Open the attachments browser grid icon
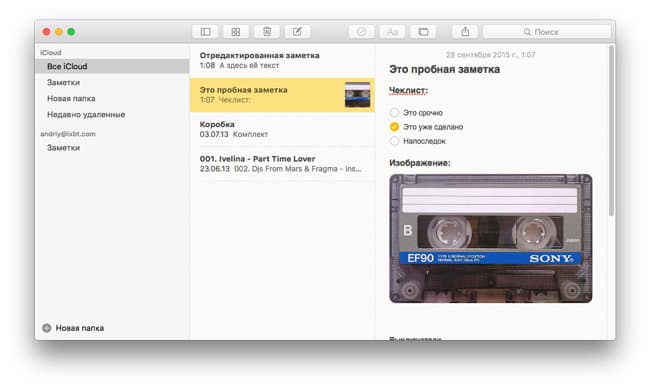This screenshot has height=389, width=650. point(236,32)
